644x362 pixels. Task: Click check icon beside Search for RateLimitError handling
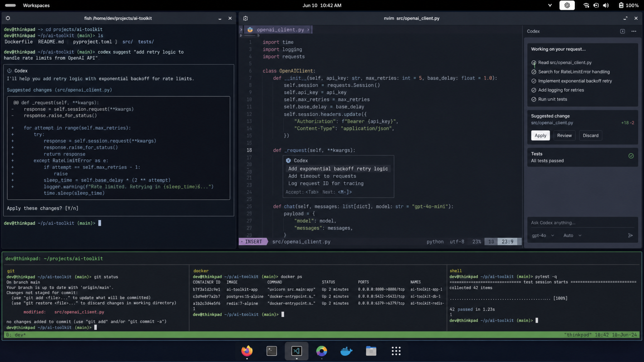click(534, 72)
